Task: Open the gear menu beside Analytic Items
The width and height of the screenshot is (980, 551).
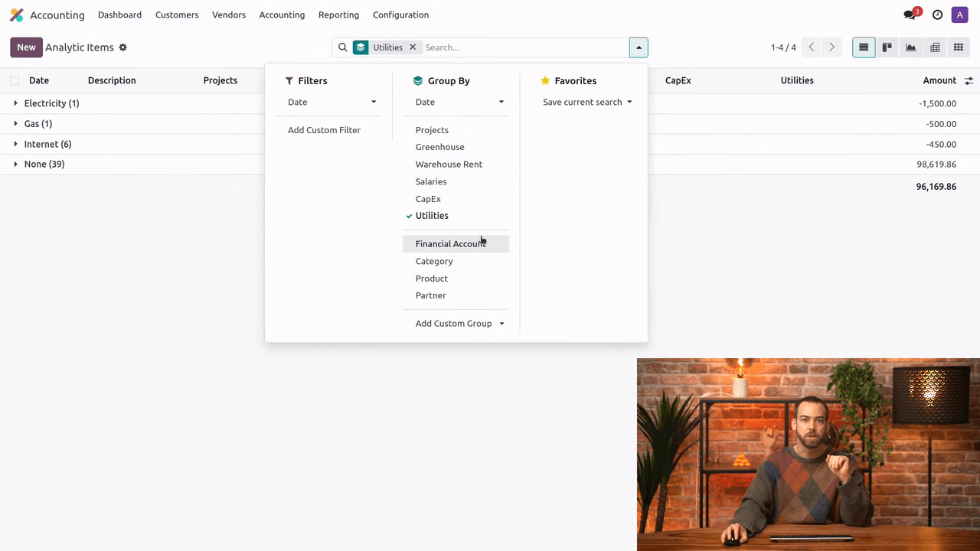Action: [122, 47]
